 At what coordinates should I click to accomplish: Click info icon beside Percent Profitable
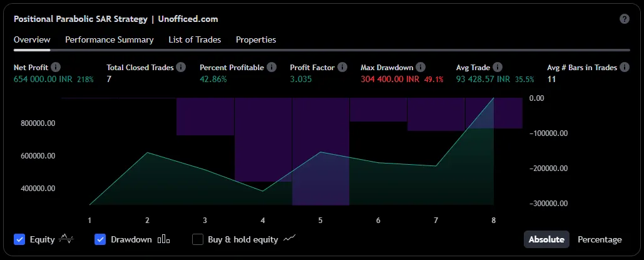click(x=271, y=67)
